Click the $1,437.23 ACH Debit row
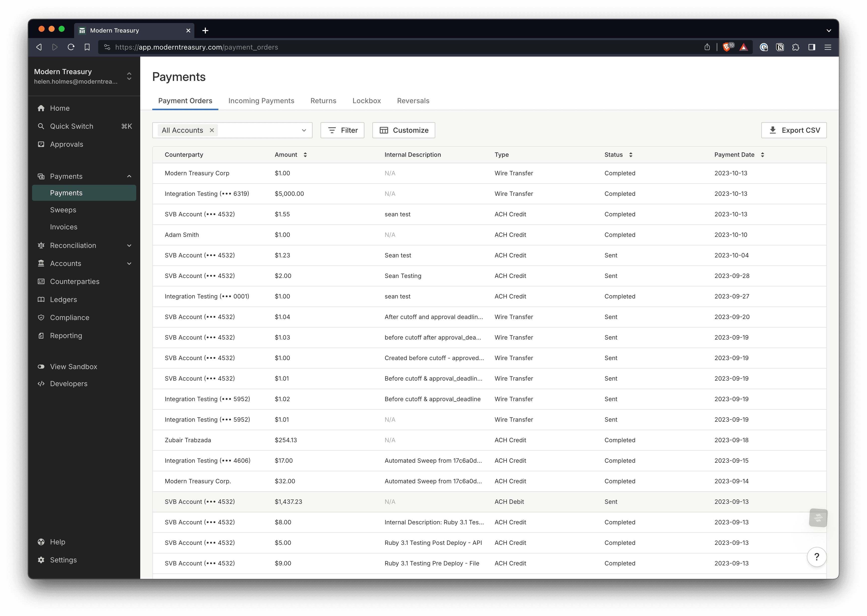Viewport: 867px width, 616px height. (x=489, y=502)
